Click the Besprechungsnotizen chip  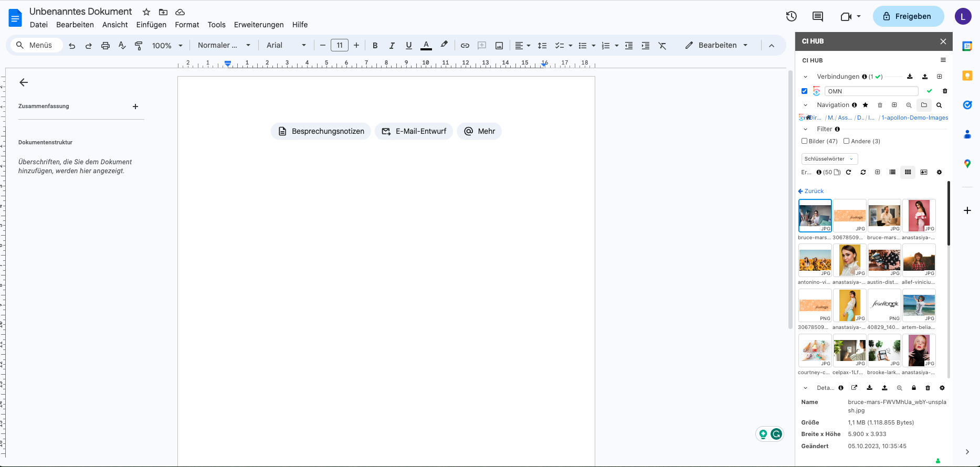click(321, 131)
